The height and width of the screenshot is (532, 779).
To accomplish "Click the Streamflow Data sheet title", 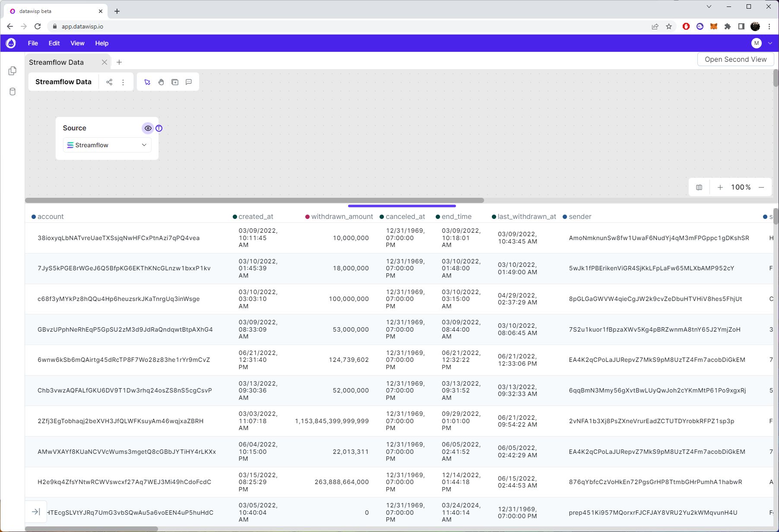I will 63,82.
